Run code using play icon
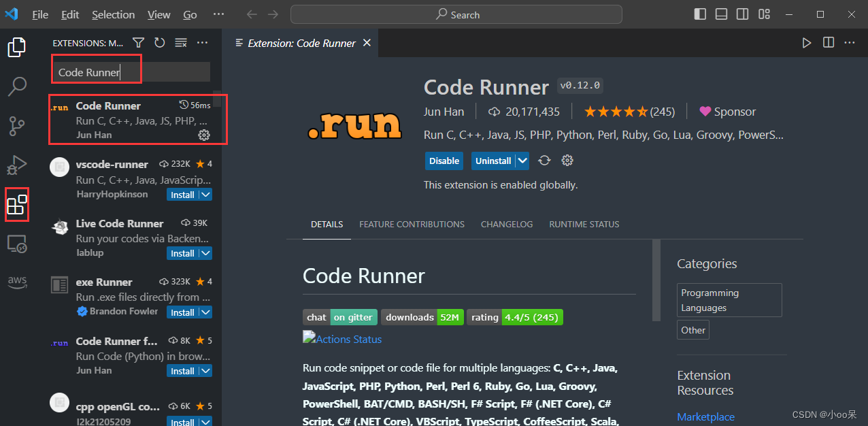 (x=807, y=43)
